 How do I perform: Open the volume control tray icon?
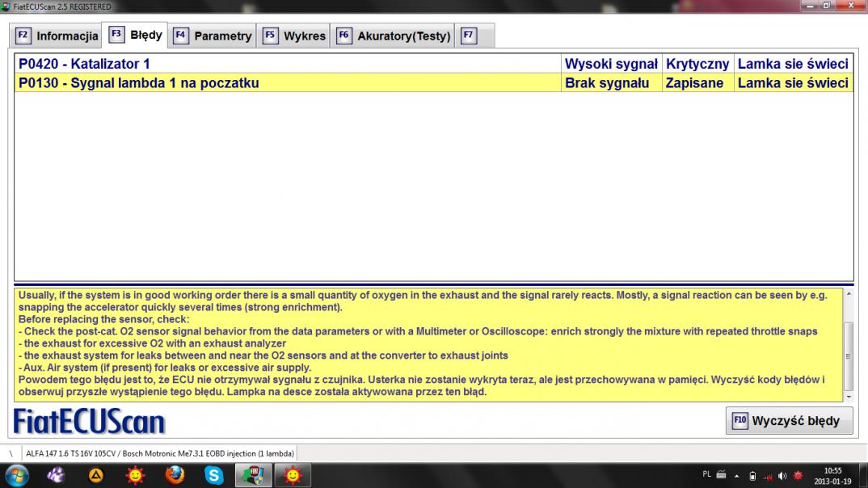[782, 476]
